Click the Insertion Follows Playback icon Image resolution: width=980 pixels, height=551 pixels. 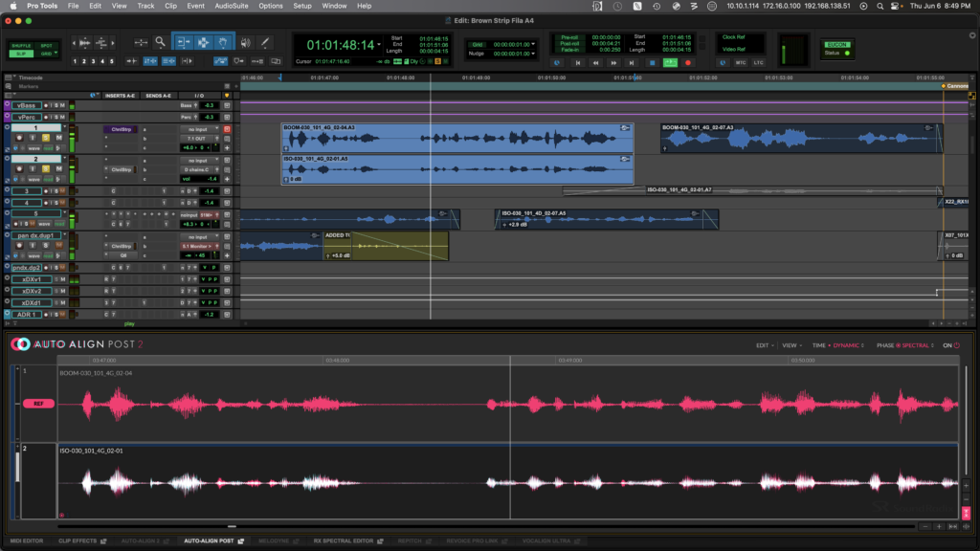coord(187,61)
